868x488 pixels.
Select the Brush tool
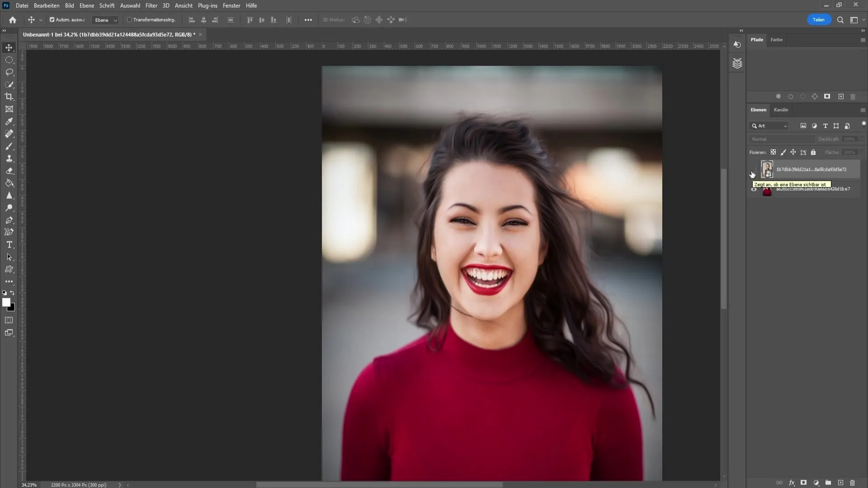coord(9,146)
